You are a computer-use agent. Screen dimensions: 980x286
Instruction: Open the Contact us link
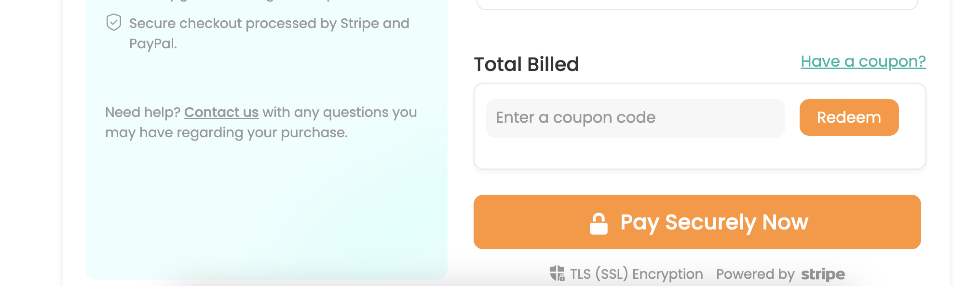[x=221, y=112]
